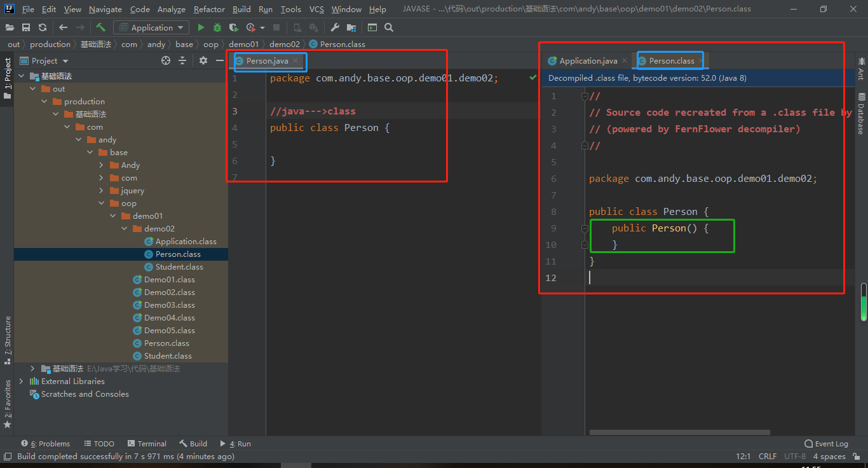Start debugging with the green bug icon
This screenshot has width=868, height=468.
click(217, 27)
